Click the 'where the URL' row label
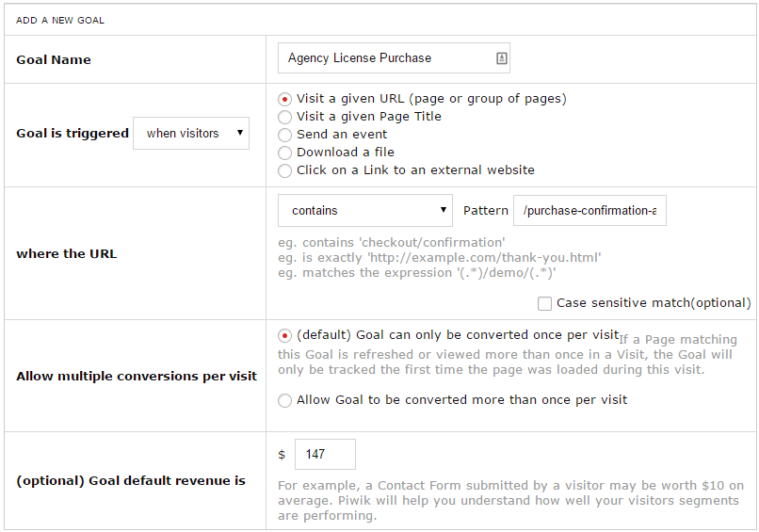 coord(67,254)
